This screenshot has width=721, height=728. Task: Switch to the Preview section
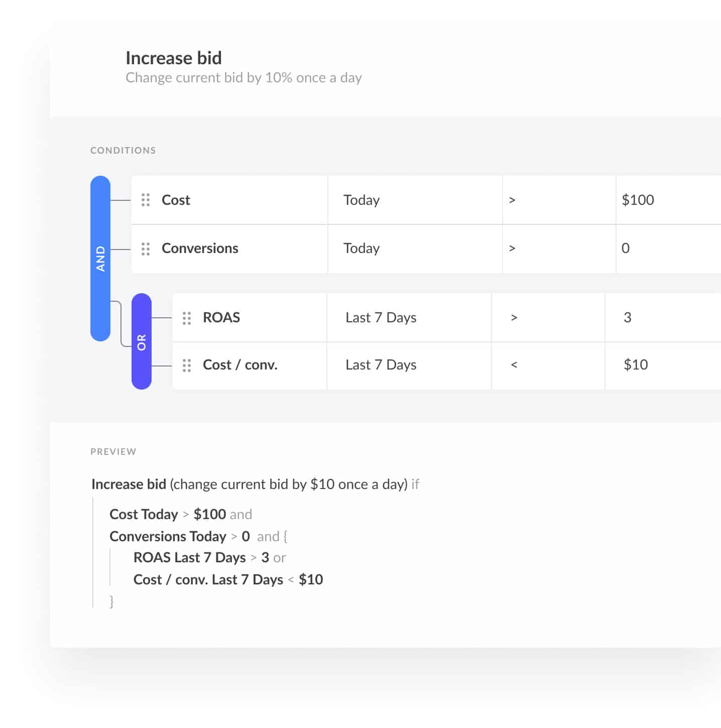coord(113,451)
